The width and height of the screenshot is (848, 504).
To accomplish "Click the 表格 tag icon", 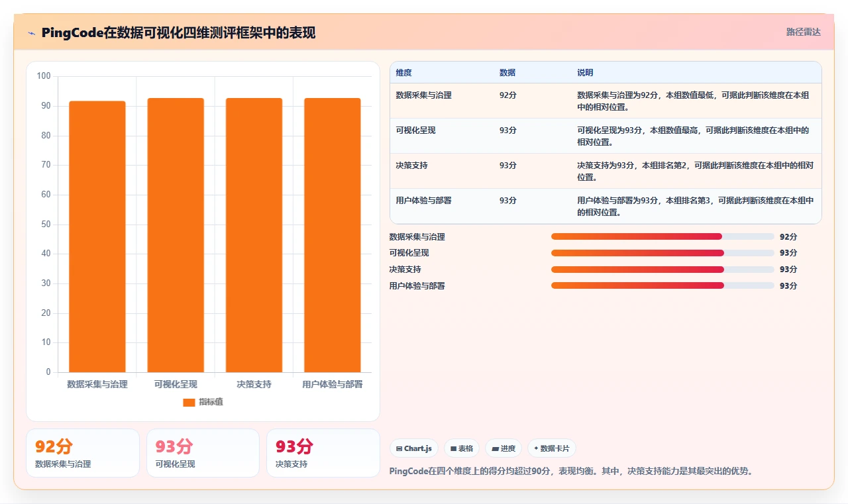I will pos(453,448).
